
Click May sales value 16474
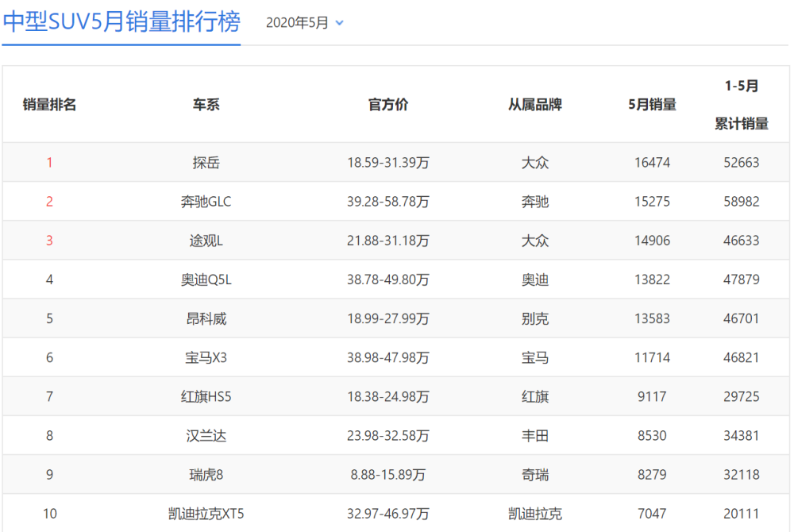pos(652,163)
